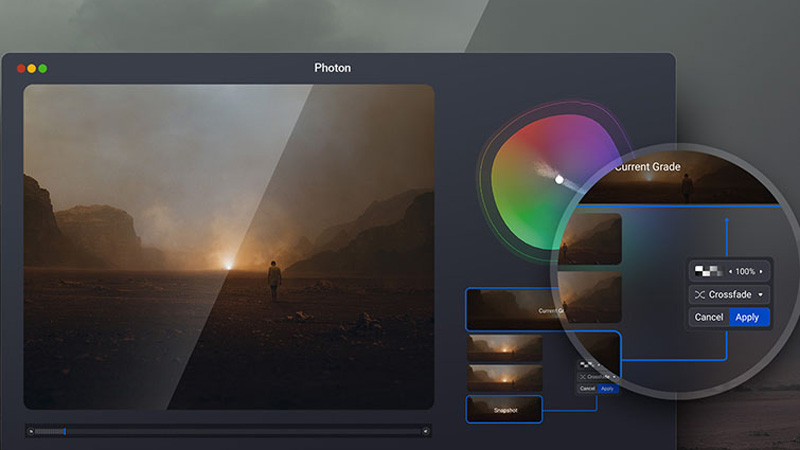Click the white handle on the color wheel
The height and width of the screenshot is (450, 800).
click(559, 179)
